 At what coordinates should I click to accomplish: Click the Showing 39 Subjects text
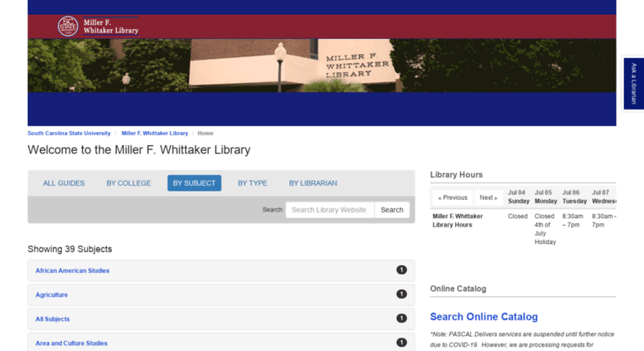click(70, 249)
